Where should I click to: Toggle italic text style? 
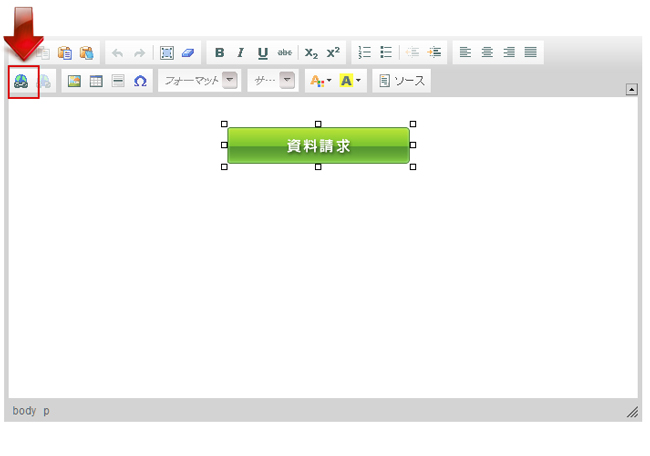click(x=240, y=53)
